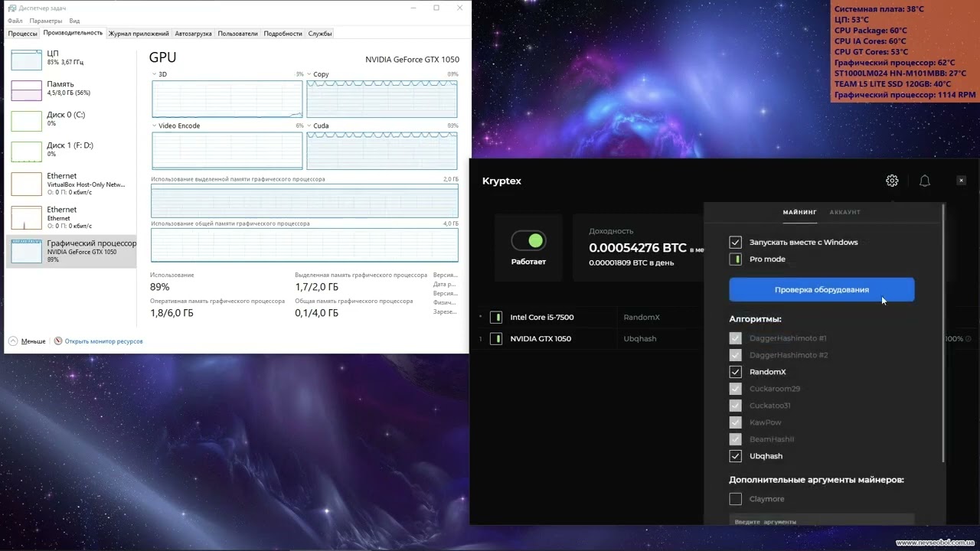
Task: Open the Открыть монитор ресурсов link
Action: point(103,341)
